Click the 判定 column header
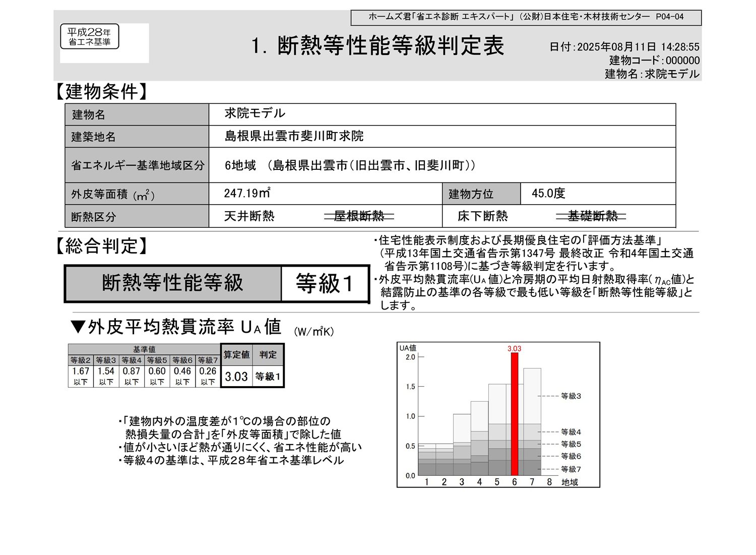This screenshot has height=555, width=756. 268,355
